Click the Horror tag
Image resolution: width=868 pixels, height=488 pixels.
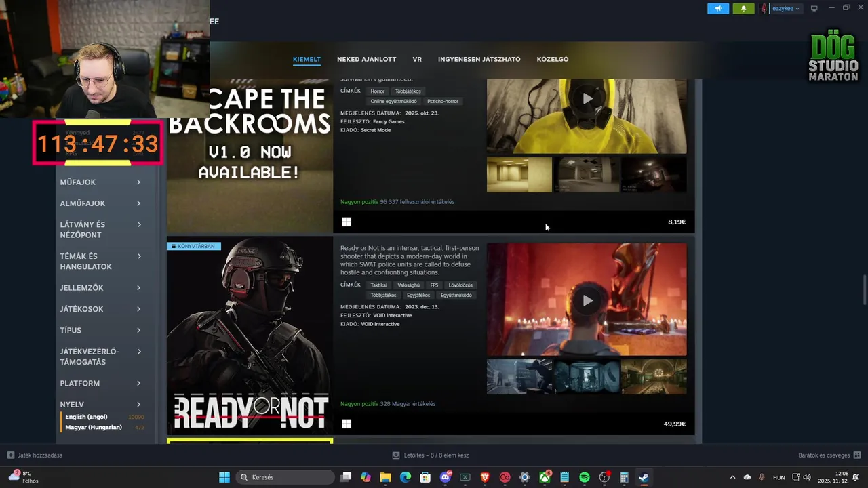[378, 91]
